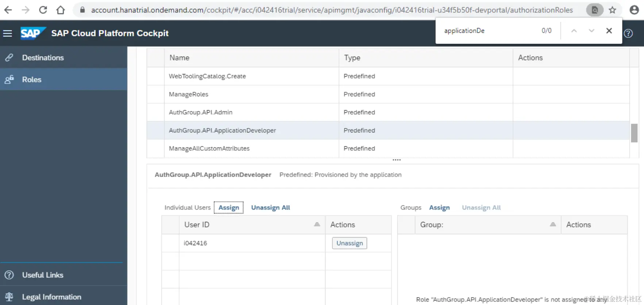Click the Type column header
The image size is (644, 305).
tap(426, 58)
